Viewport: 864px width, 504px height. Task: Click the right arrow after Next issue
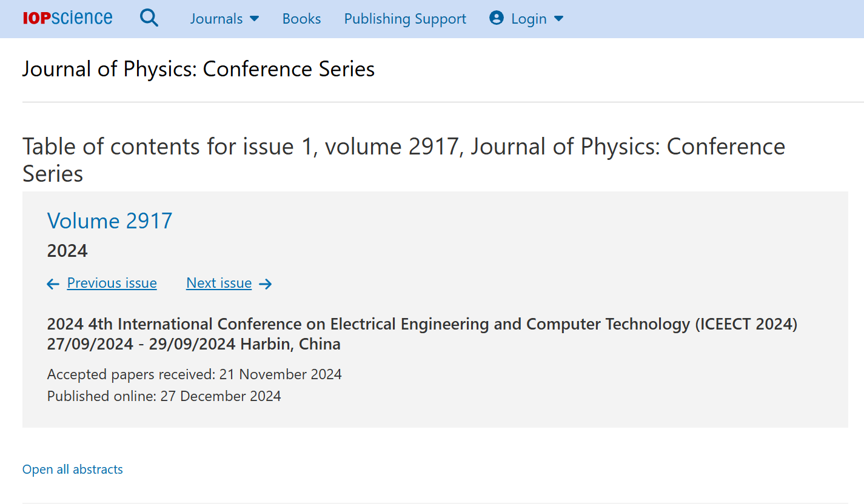pos(266,283)
